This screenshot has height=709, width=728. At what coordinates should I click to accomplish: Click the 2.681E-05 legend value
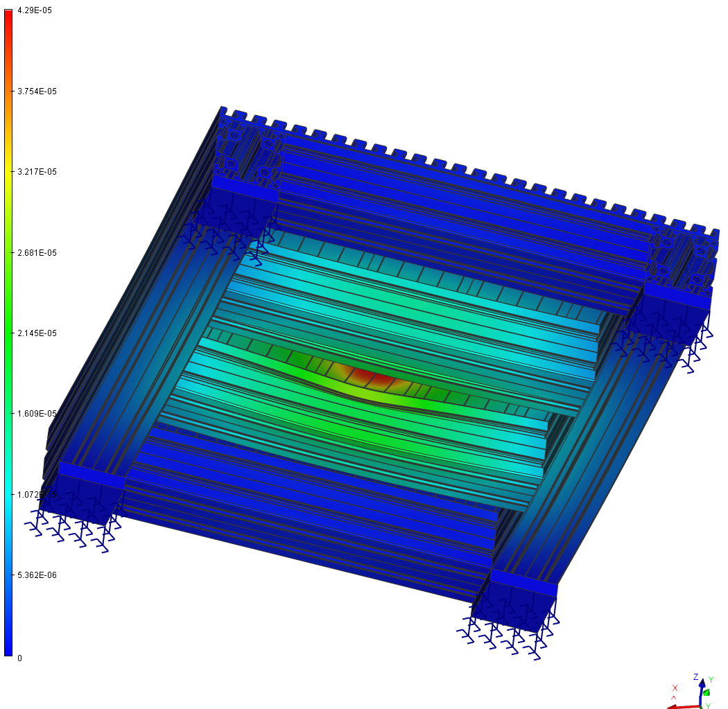(x=37, y=253)
